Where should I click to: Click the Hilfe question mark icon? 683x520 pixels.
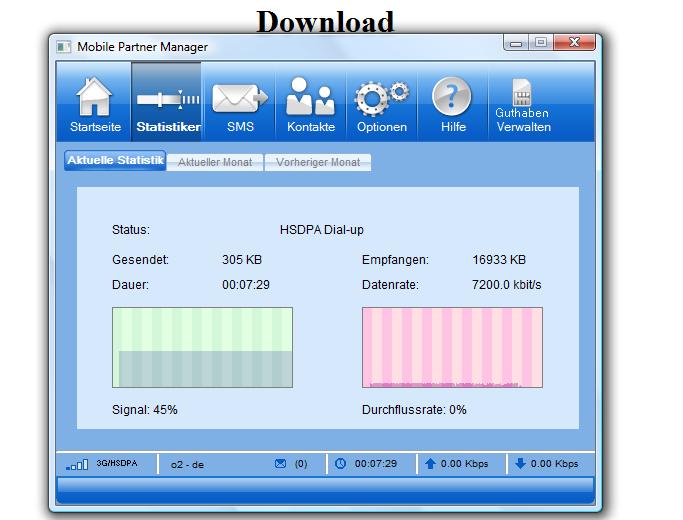[x=452, y=97]
